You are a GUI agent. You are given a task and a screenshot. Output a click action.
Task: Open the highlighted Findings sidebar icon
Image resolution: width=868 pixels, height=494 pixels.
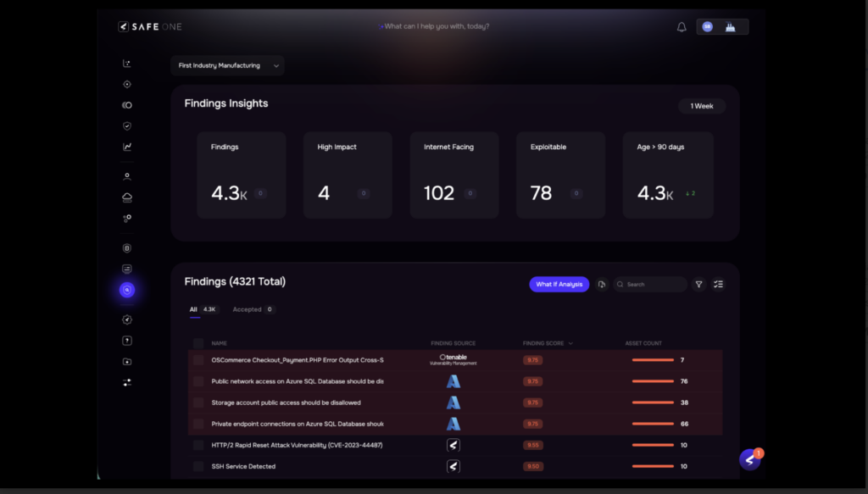click(127, 291)
